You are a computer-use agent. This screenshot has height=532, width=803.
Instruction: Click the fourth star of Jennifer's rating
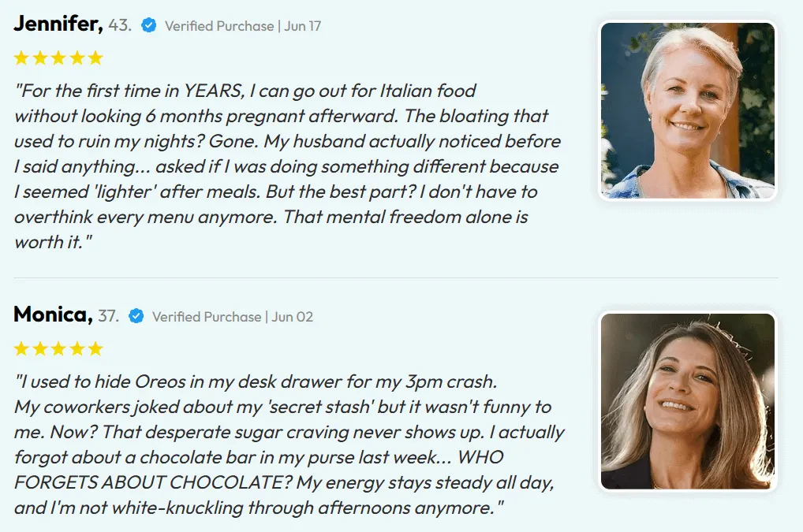pos(77,58)
